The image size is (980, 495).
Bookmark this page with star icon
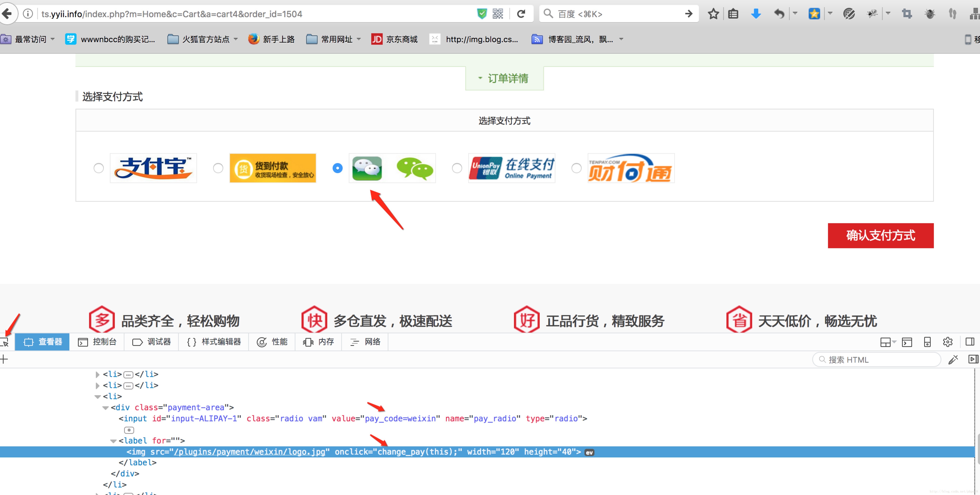[713, 14]
